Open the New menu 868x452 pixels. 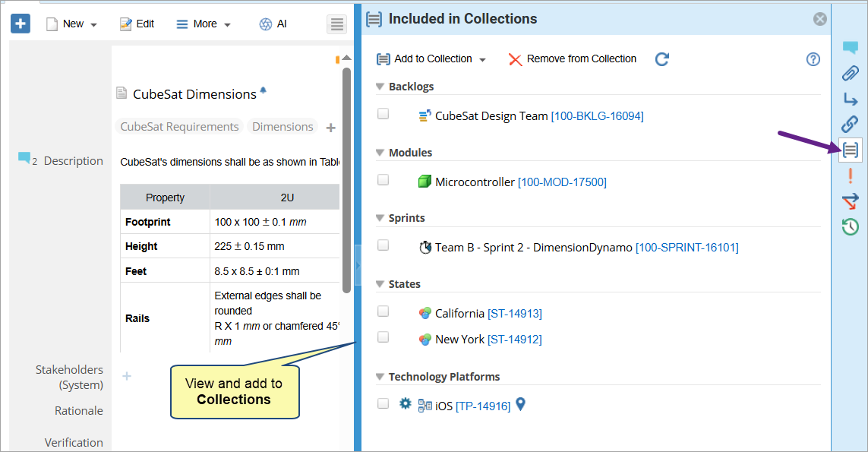pyautogui.click(x=72, y=24)
